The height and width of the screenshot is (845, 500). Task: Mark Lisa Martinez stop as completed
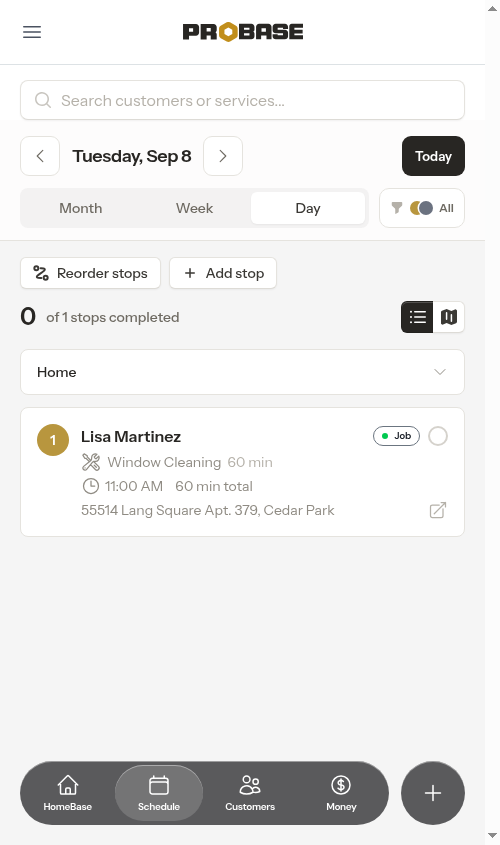coord(438,436)
